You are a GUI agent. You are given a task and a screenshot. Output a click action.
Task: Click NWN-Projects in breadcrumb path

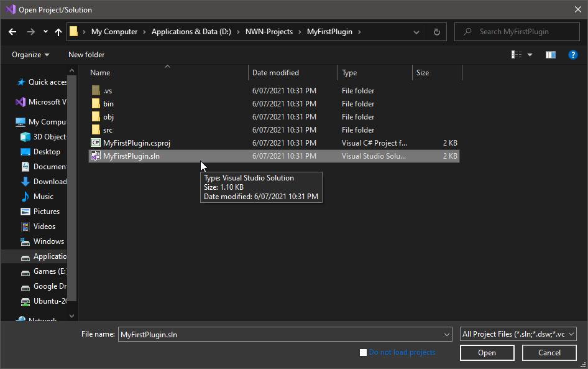coord(269,32)
